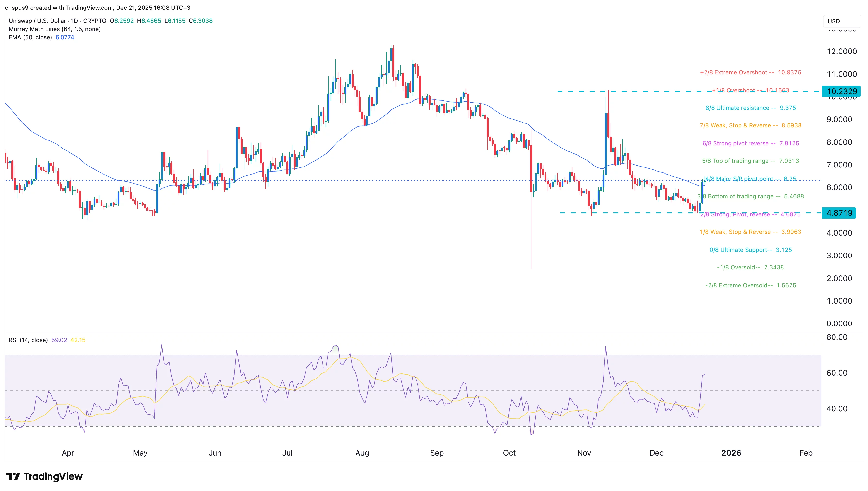Click the 0/8 Ultimate Support 3.125 label
The height and width of the screenshot is (491, 868).
tap(750, 250)
